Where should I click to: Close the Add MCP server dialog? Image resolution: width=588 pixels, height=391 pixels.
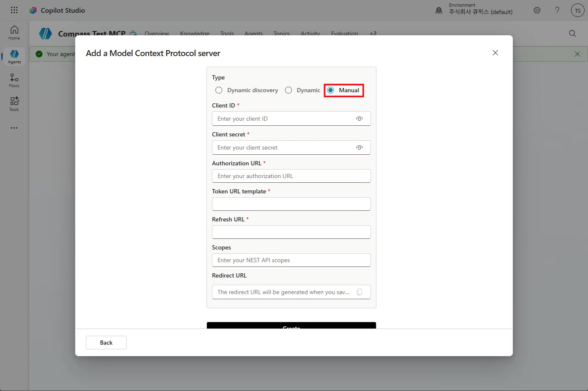[495, 53]
